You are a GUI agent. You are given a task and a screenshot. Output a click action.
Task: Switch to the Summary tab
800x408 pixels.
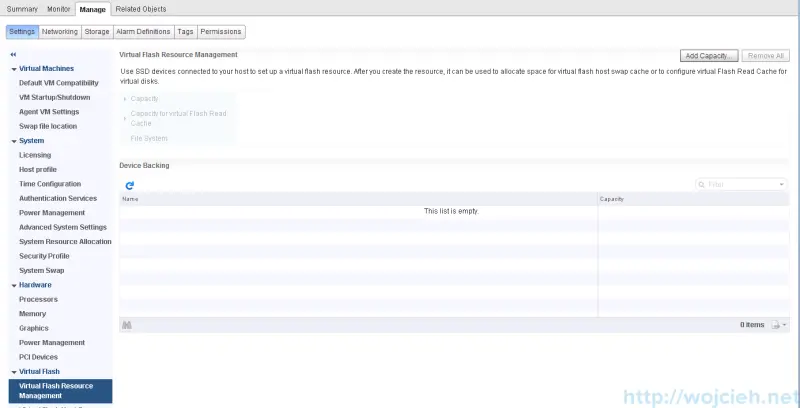22,9
